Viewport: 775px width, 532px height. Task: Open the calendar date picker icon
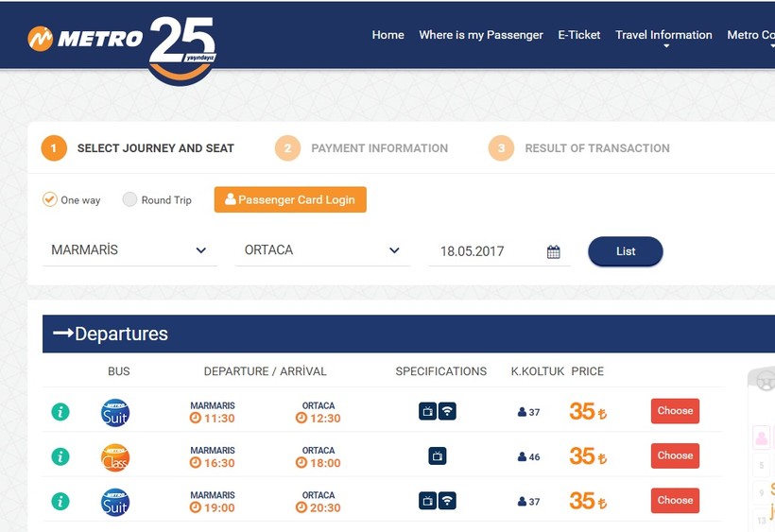(554, 251)
